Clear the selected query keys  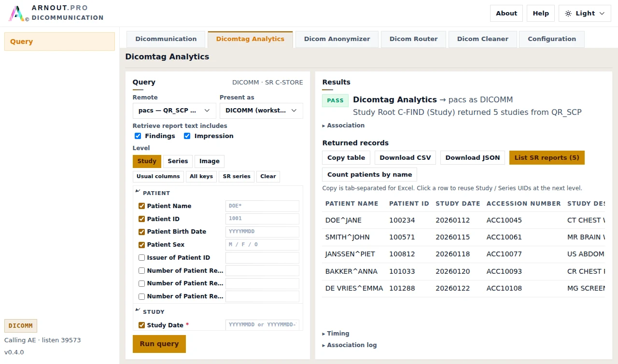(268, 177)
